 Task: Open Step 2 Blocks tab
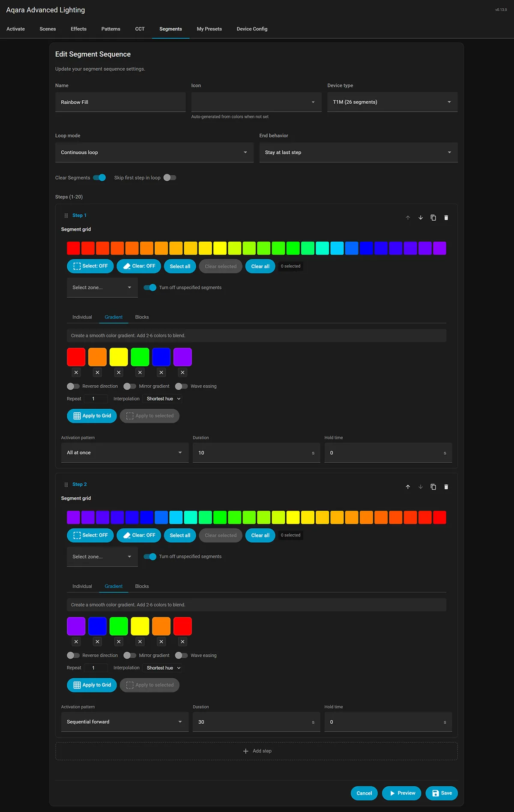(142, 586)
